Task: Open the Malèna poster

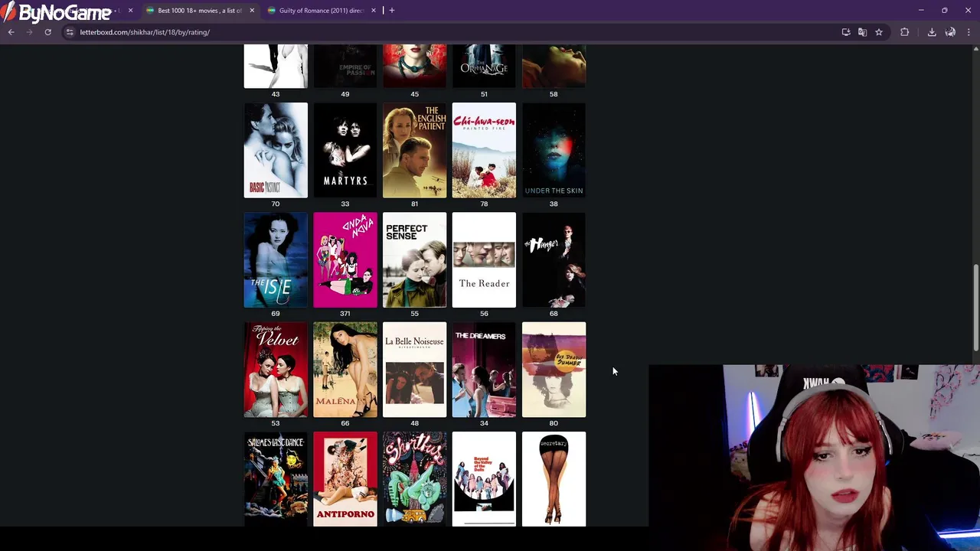Action: [x=345, y=370]
